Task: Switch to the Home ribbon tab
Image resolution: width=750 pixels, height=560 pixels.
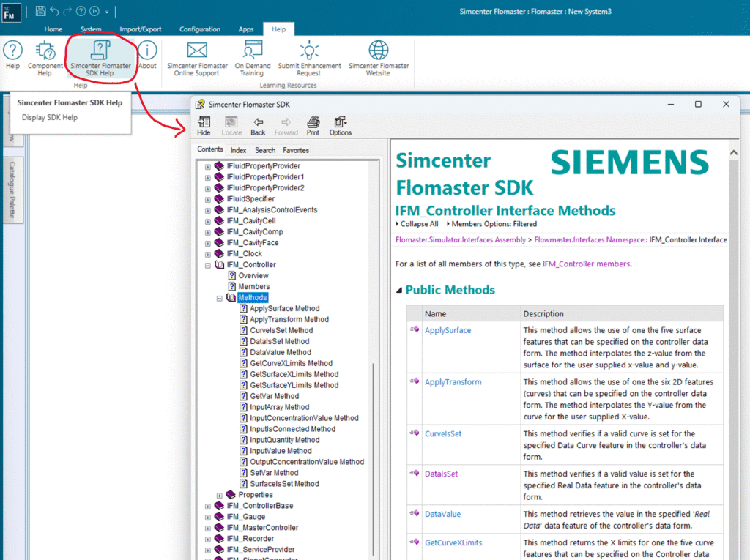Action: point(53,29)
